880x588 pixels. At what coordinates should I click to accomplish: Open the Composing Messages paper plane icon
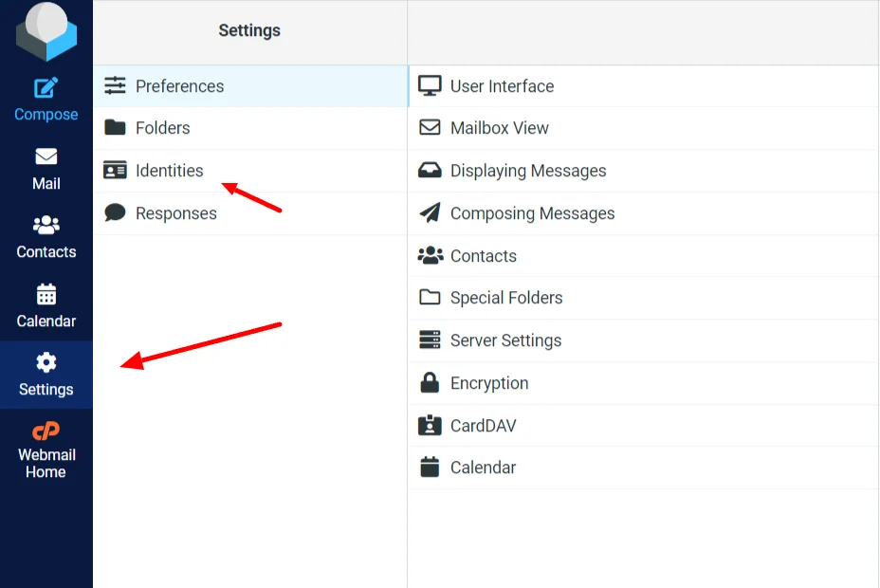431,213
